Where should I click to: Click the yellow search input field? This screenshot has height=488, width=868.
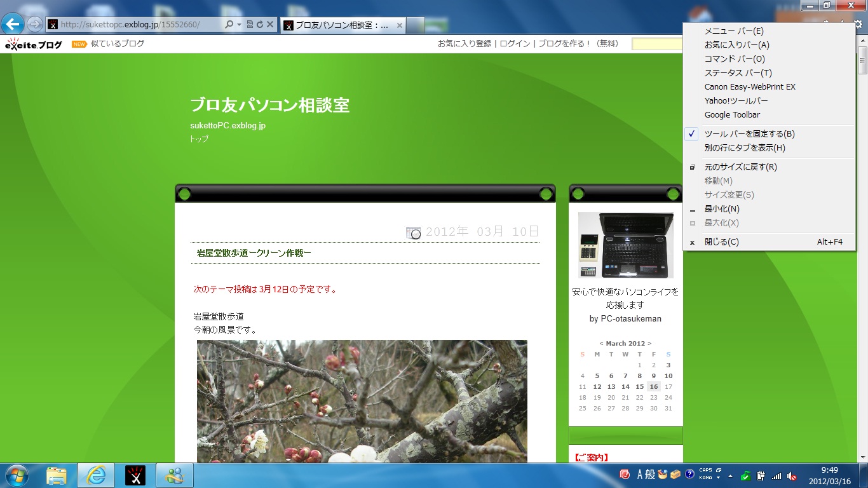point(657,44)
